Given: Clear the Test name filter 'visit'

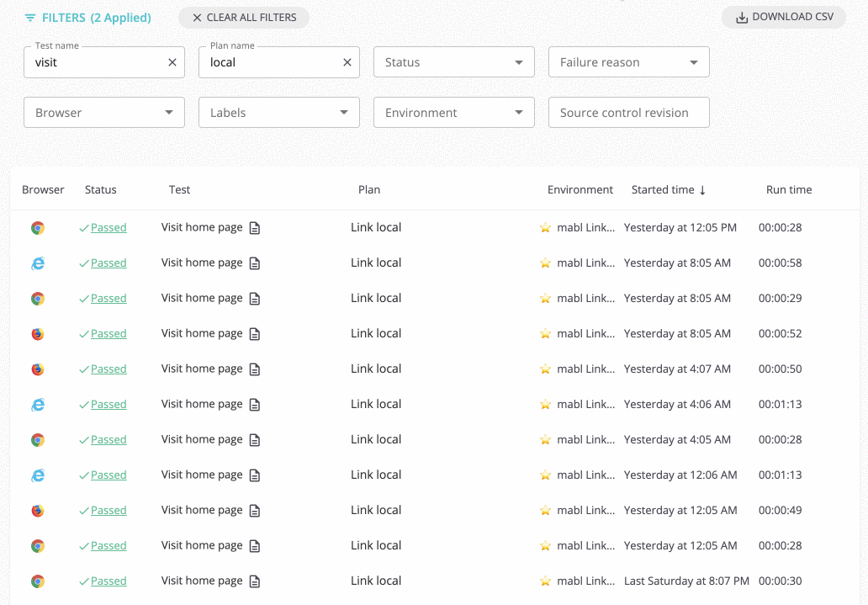Looking at the screenshot, I should pyautogui.click(x=172, y=62).
